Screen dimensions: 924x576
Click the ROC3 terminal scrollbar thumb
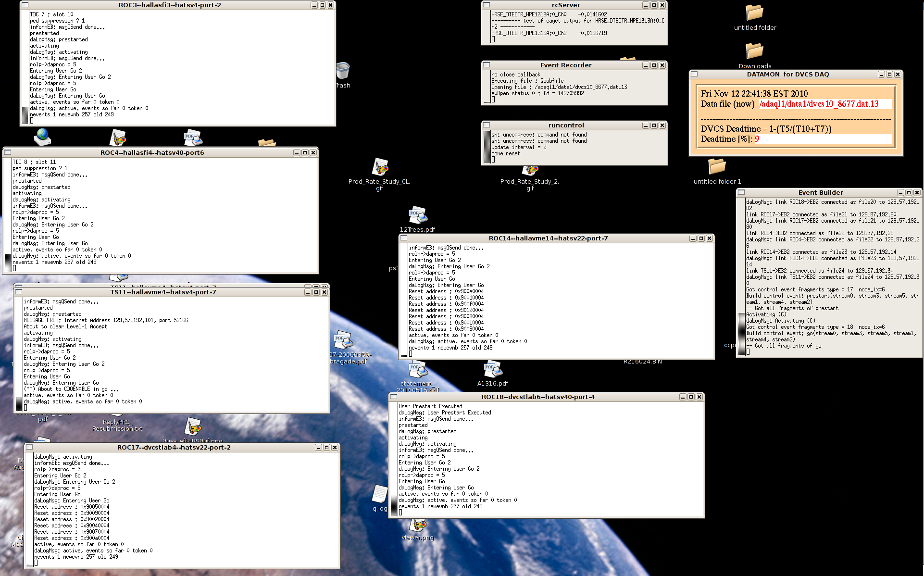tap(25, 115)
